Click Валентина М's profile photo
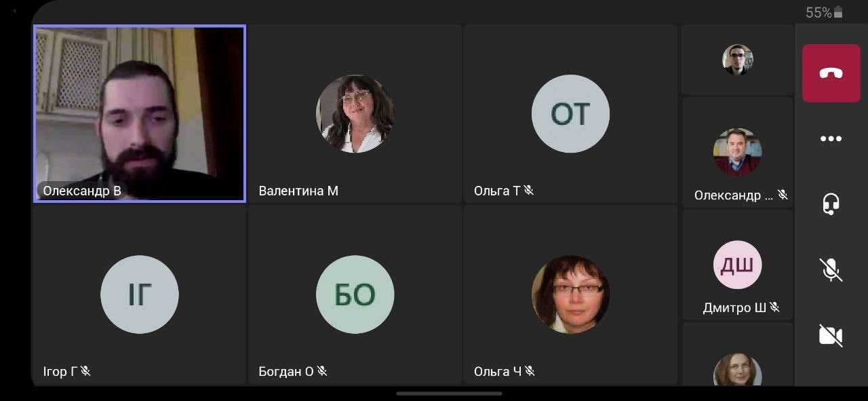The image size is (868, 401). click(355, 113)
